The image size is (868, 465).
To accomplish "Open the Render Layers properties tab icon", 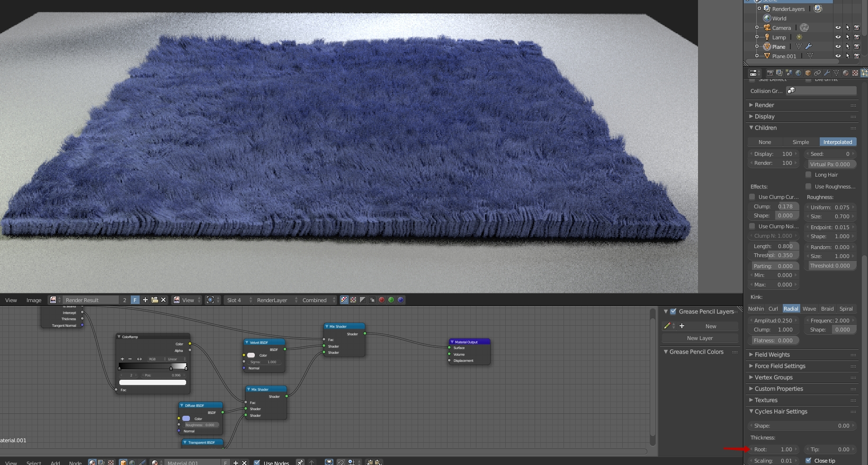I will point(779,73).
